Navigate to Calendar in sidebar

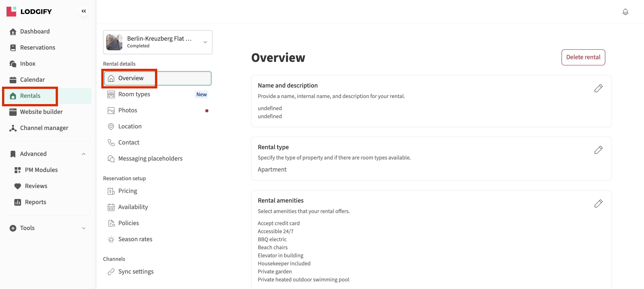[32, 80]
